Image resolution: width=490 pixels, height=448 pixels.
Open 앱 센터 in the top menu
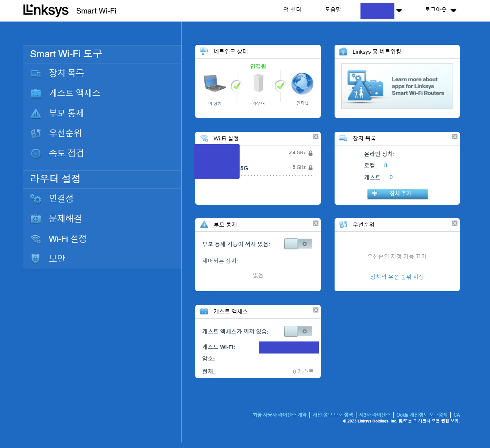point(292,9)
